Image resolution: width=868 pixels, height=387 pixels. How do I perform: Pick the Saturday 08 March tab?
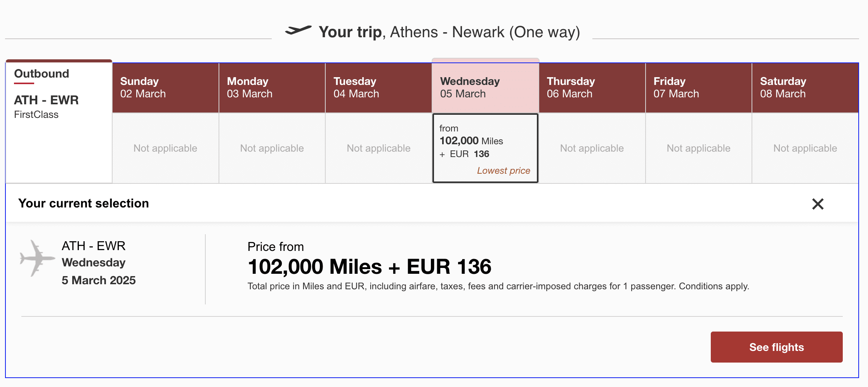pyautogui.click(x=805, y=88)
